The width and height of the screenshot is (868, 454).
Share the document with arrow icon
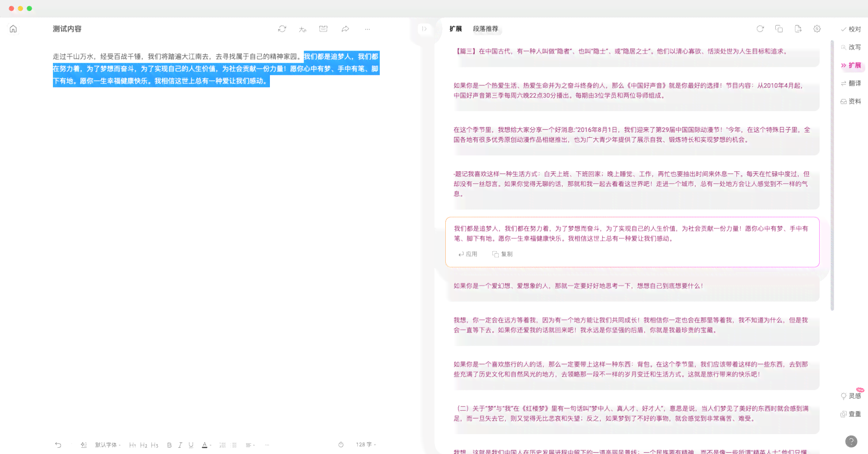[x=345, y=29]
